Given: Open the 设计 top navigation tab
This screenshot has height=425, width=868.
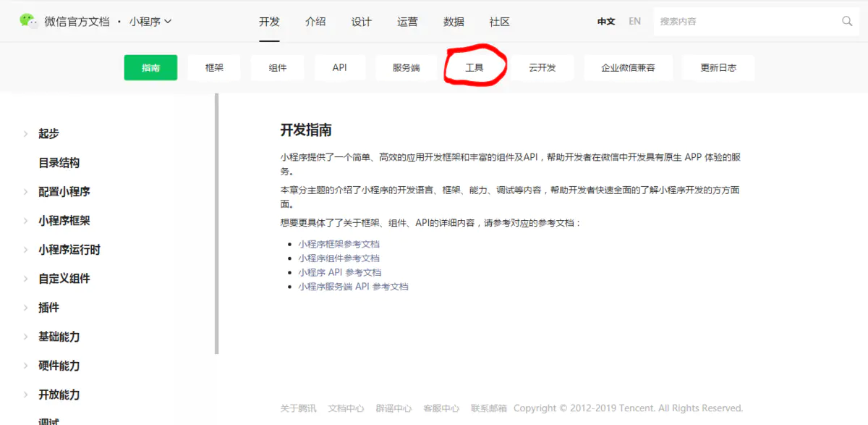Looking at the screenshot, I should point(362,22).
